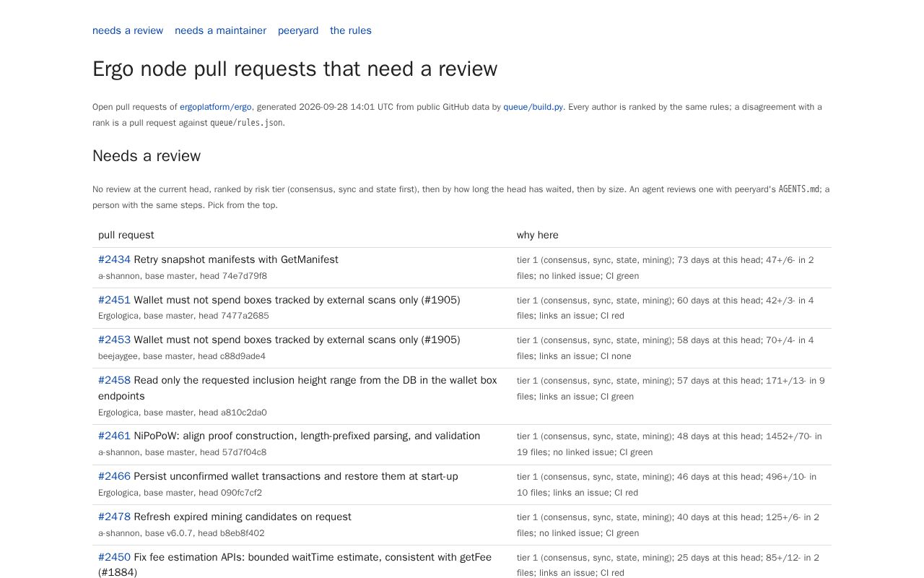Click the queue/rules.json code text
Viewport: 924px width, 578px height.
(246, 123)
